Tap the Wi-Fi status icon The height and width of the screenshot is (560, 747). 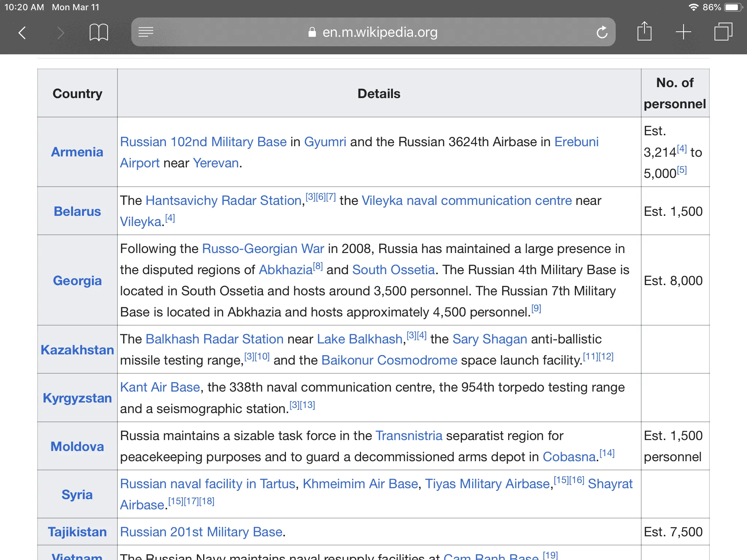pos(693,7)
